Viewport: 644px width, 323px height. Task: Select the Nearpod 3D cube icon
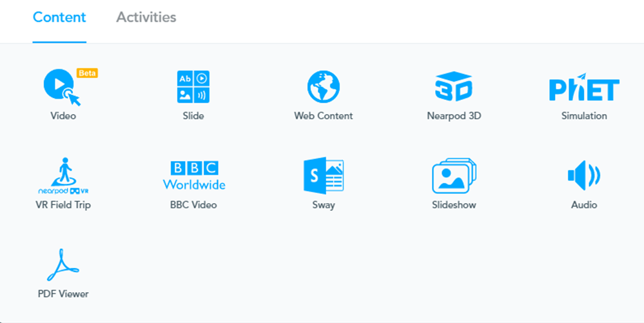pyautogui.click(x=454, y=86)
